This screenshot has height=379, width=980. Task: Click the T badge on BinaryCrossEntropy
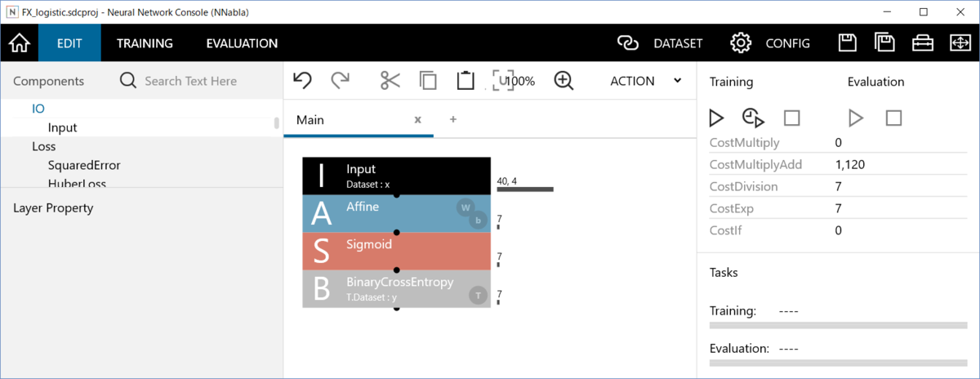point(478,295)
